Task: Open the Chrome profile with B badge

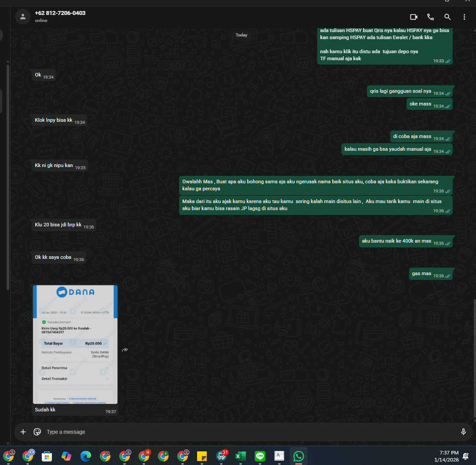Action: (163, 456)
